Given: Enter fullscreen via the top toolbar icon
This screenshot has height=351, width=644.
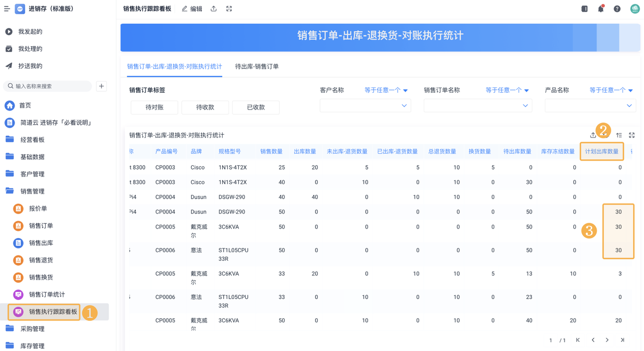Looking at the screenshot, I should click(229, 9).
